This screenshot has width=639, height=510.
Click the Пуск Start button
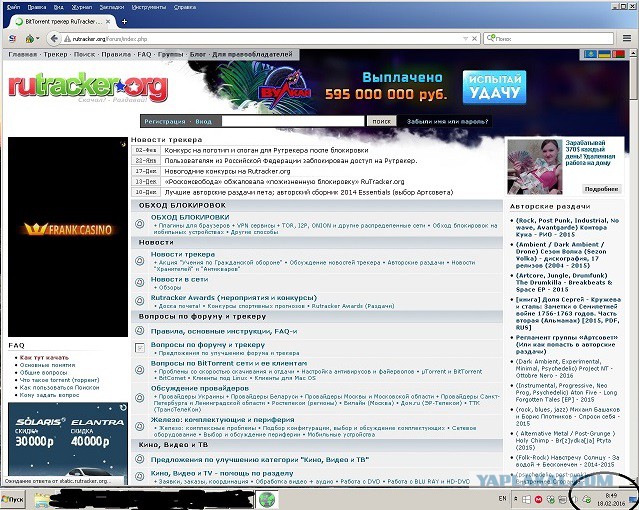(13, 499)
